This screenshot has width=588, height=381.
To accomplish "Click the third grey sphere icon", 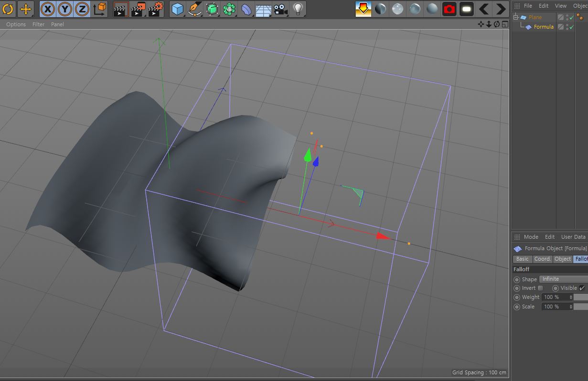I will (415, 9).
